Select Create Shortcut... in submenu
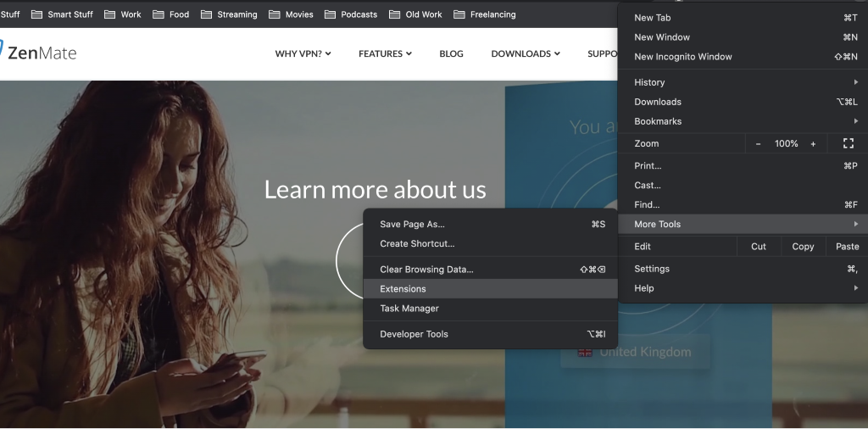Viewport: 868px width, 429px height. point(490,243)
